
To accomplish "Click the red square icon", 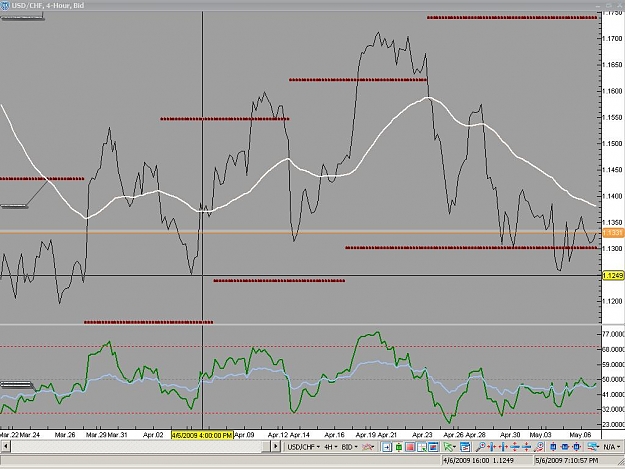I will tap(410, 447).
